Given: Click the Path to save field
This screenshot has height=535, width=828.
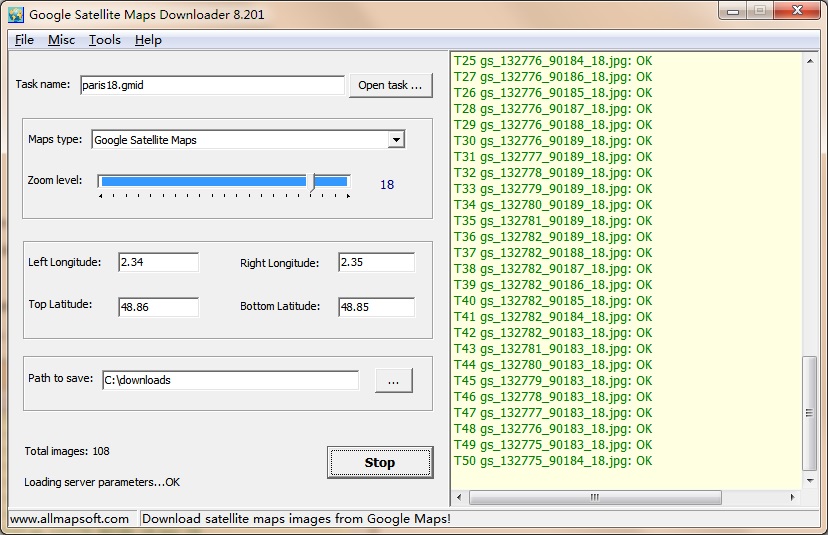Looking at the screenshot, I should point(230,380).
